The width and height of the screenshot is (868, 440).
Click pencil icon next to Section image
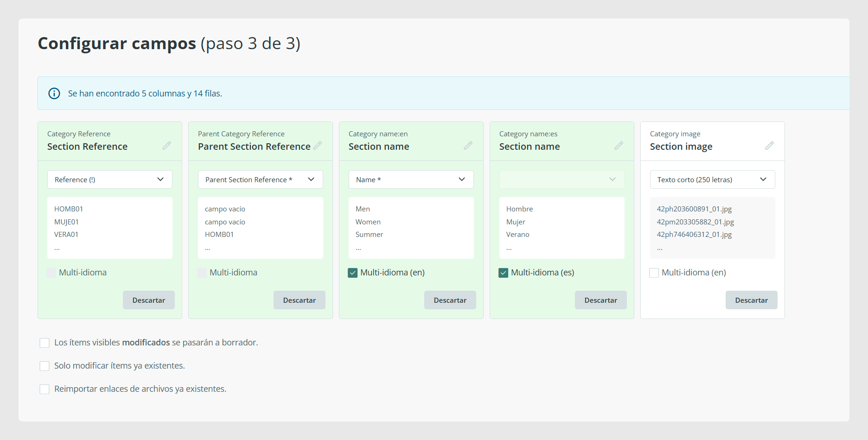coord(770,146)
